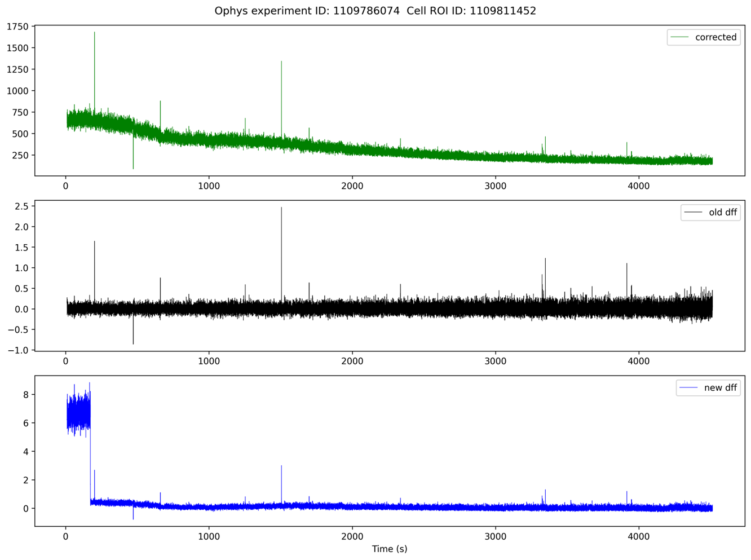Image resolution: width=751 pixels, height=560 pixels.
Task: Click the 2.5 y-axis tick on middle plot
Action: point(20,206)
